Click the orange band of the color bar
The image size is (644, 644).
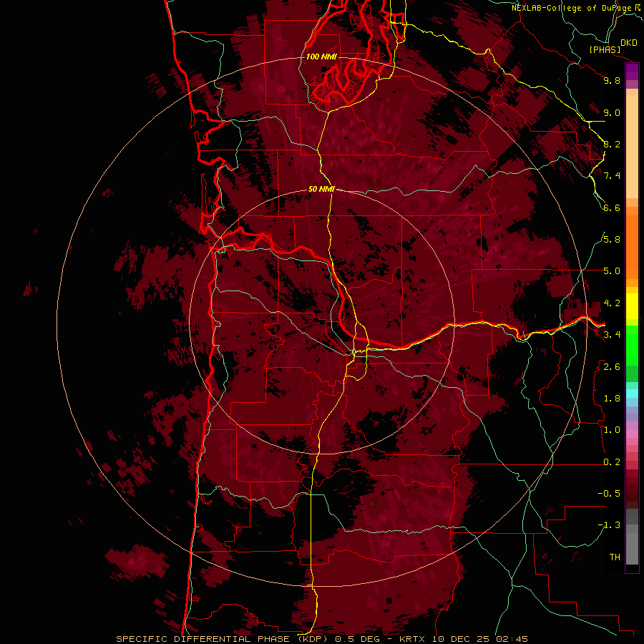pyautogui.click(x=632, y=246)
